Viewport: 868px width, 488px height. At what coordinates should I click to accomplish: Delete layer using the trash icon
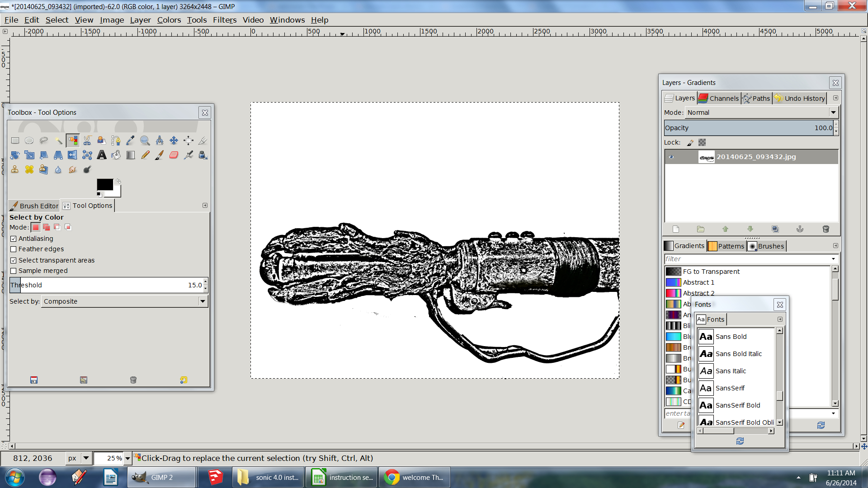826,229
